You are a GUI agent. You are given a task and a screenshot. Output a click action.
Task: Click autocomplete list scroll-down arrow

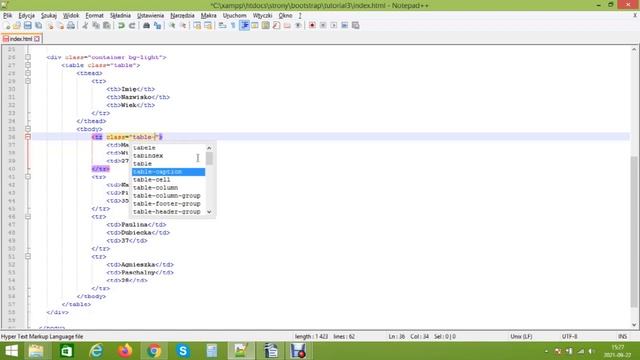[209, 212]
